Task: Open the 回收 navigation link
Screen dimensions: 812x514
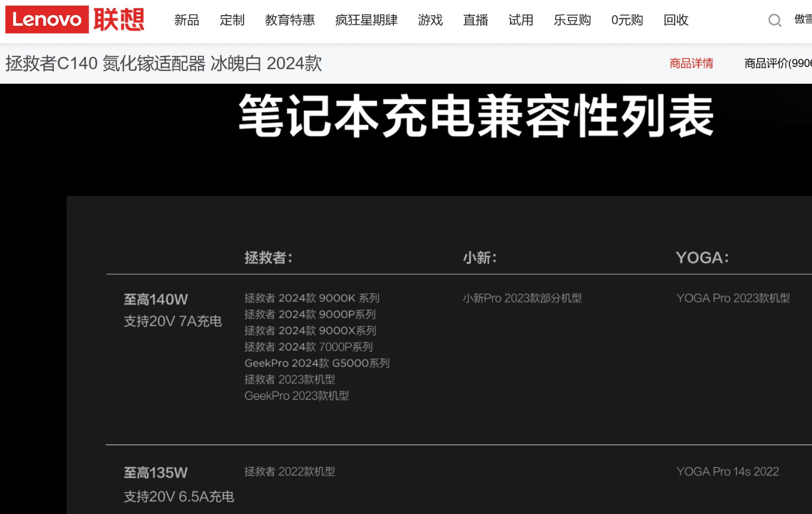Action: pos(676,20)
